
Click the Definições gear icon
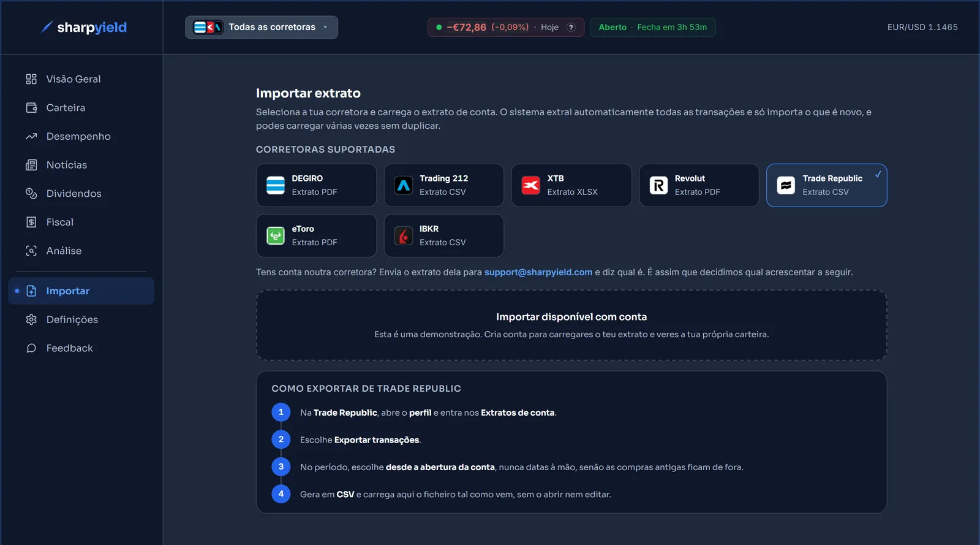point(31,319)
